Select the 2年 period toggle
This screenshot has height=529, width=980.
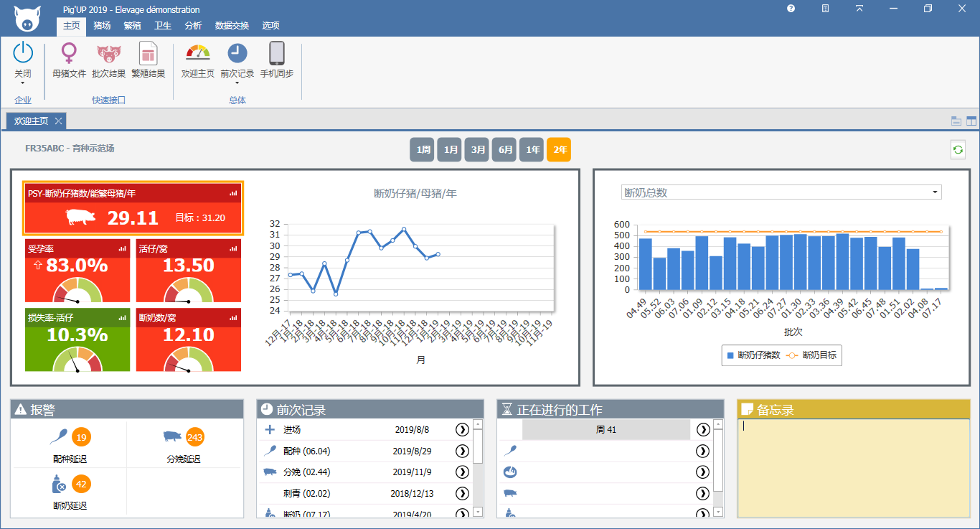[x=559, y=149]
